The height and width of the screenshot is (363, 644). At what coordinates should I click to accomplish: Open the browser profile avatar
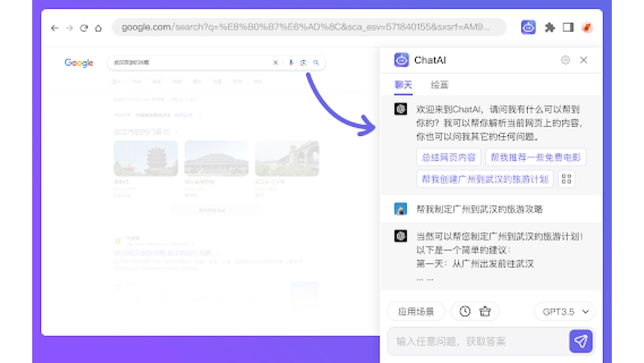(587, 28)
